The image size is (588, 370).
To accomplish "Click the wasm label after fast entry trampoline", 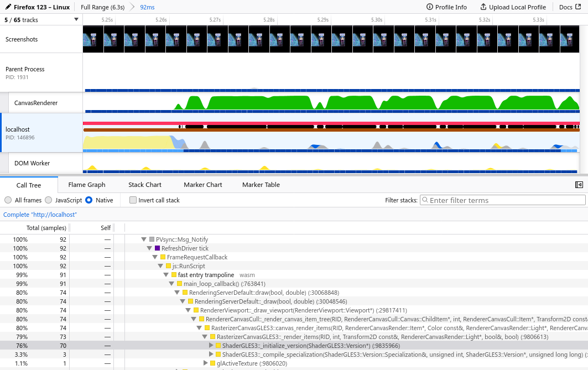I will pyautogui.click(x=247, y=275).
